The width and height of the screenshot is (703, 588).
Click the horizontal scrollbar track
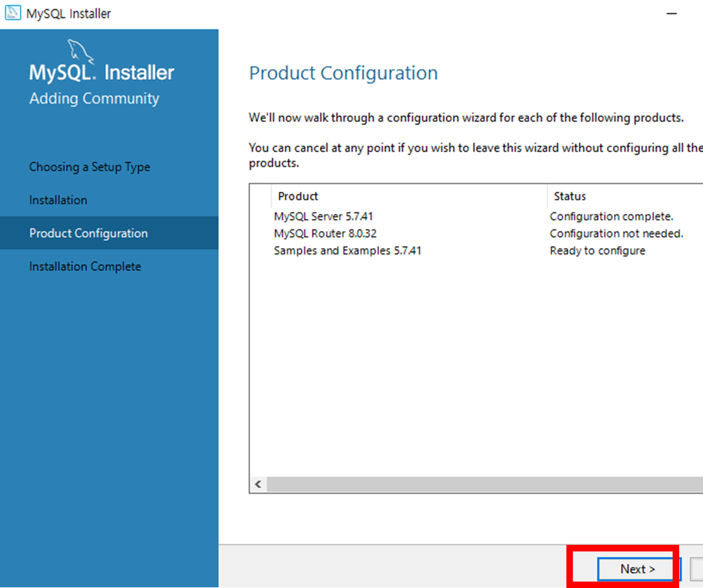click(485, 484)
